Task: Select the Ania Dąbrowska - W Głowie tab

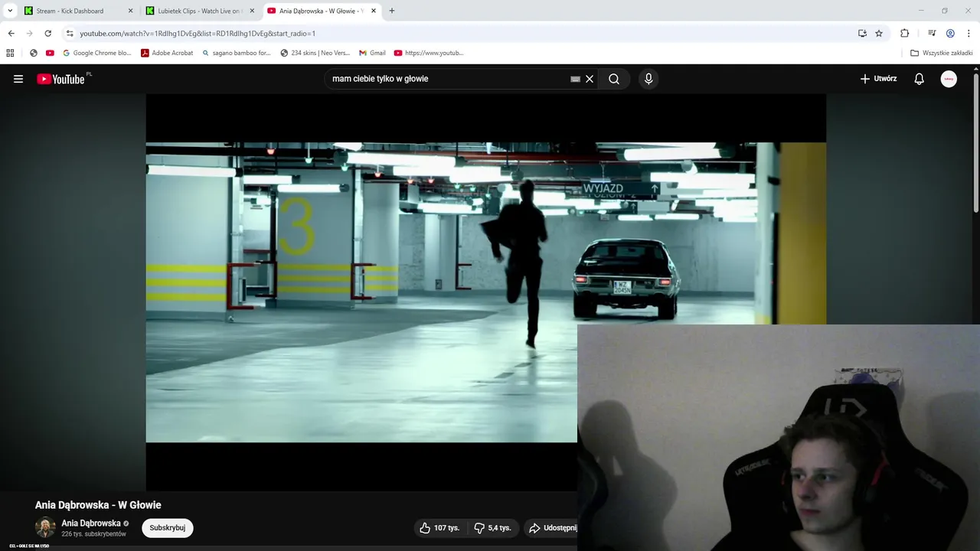Action: coord(321,11)
